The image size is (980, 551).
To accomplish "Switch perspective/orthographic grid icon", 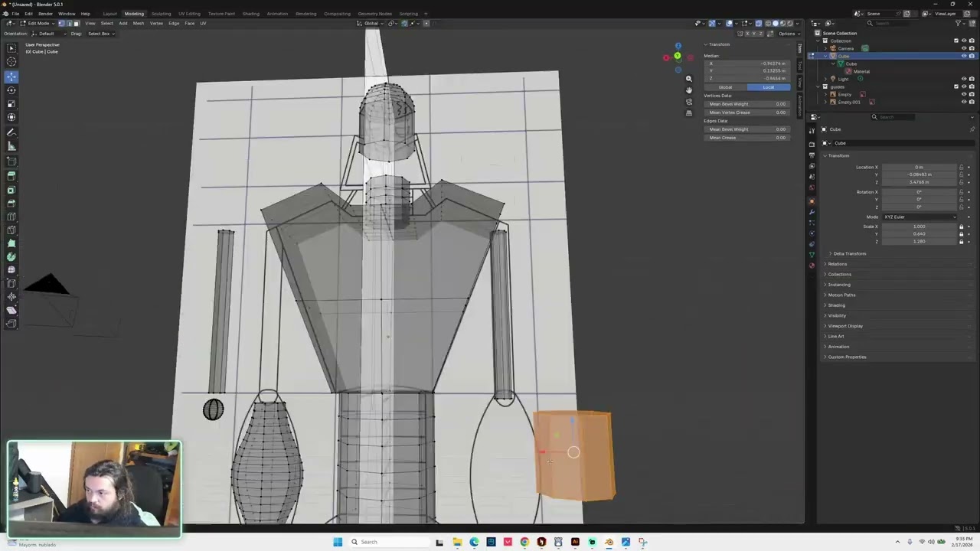I will pyautogui.click(x=688, y=113).
